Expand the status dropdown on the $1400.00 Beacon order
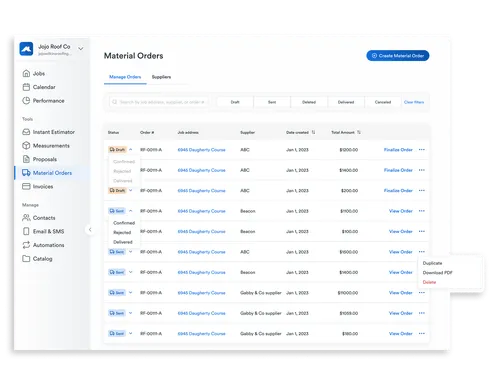This screenshot has height=387, width=500. coord(131,272)
